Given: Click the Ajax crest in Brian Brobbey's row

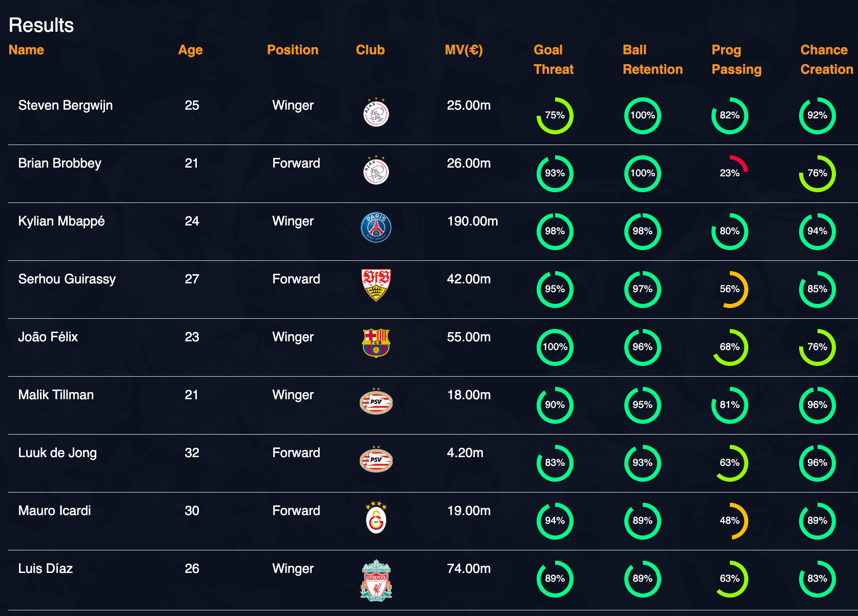Looking at the screenshot, I should click(376, 171).
